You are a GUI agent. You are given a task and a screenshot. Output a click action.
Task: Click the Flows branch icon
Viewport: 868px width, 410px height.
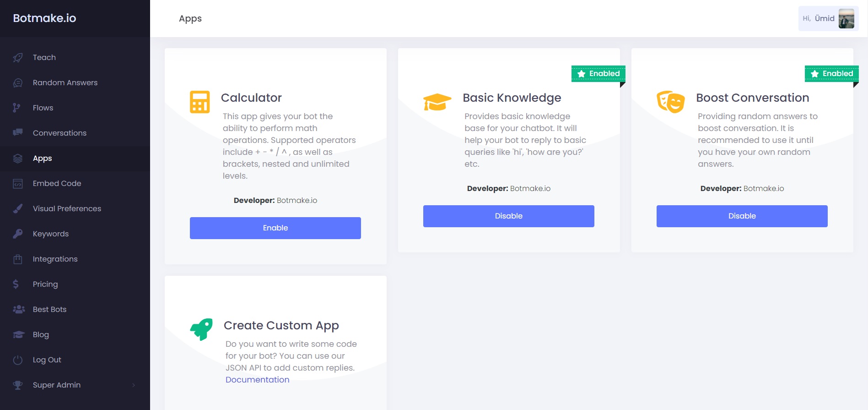(x=16, y=108)
